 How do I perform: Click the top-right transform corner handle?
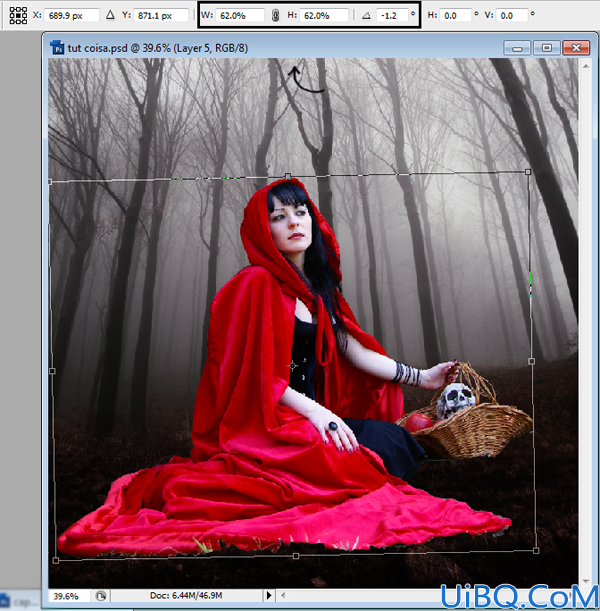[x=528, y=171]
